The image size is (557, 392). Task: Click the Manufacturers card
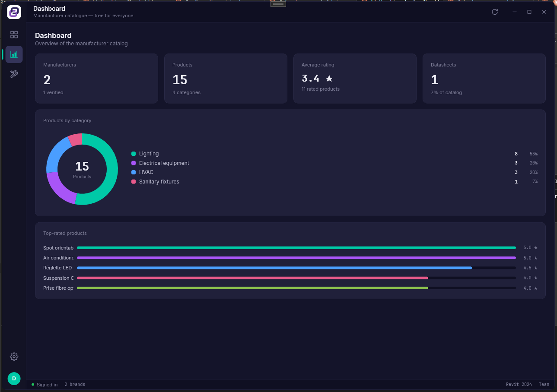(96, 78)
